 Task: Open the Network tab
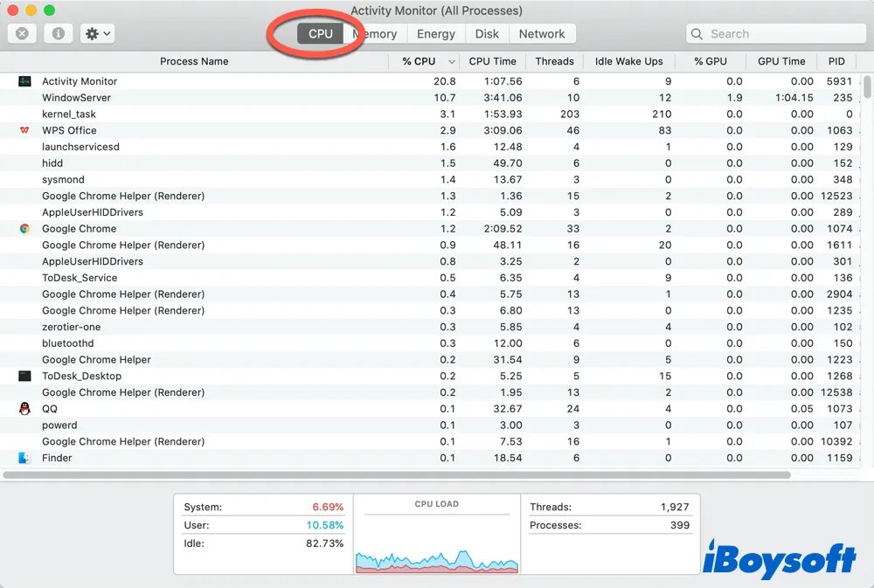(x=542, y=33)
